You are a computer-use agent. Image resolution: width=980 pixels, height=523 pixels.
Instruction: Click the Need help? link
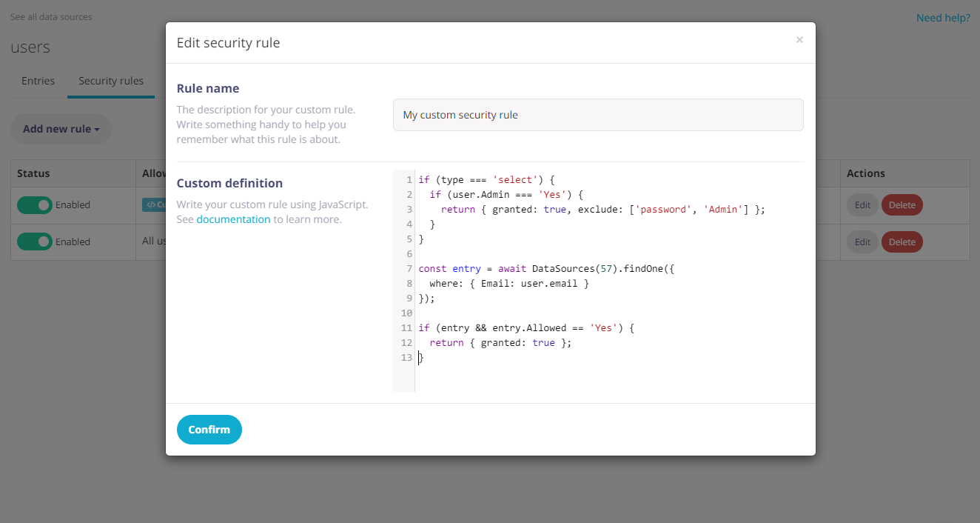click(943, 18)
